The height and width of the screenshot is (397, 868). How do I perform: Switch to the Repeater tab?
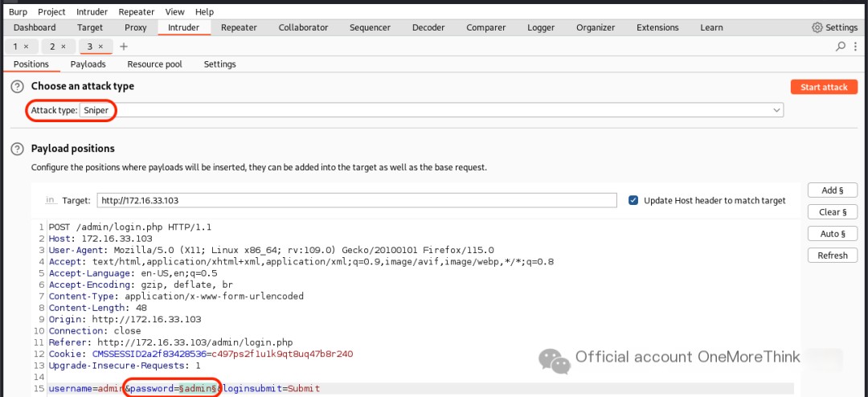[x=239, y=27]
